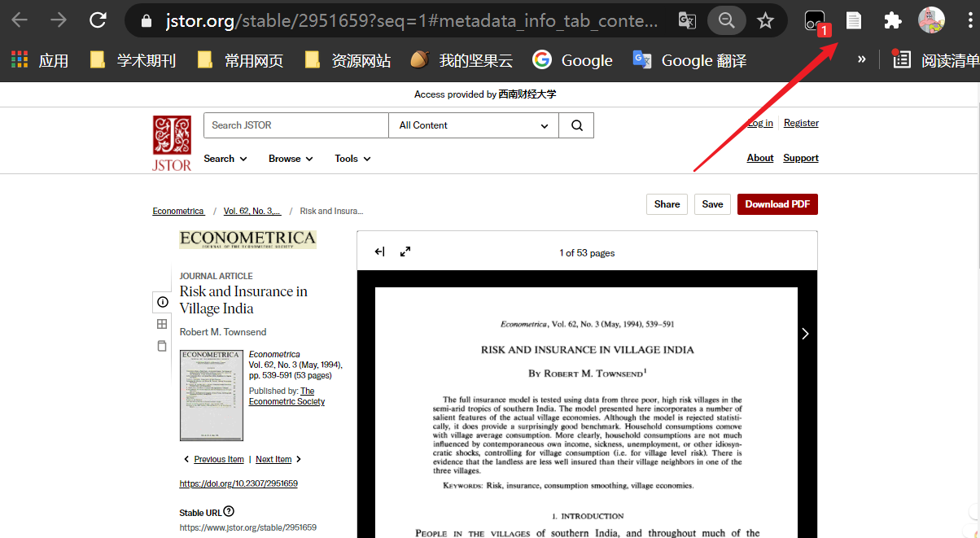
Task: Open the Google 翻译 bookmark
Action: (x=689, y=60)
